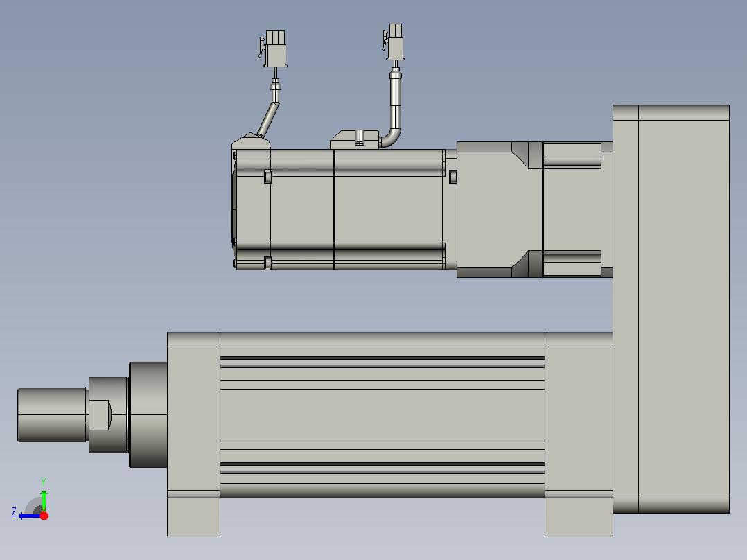The image size is (747, 560).
Task: Click the tall belt housing cover
Action: [671, 309]
